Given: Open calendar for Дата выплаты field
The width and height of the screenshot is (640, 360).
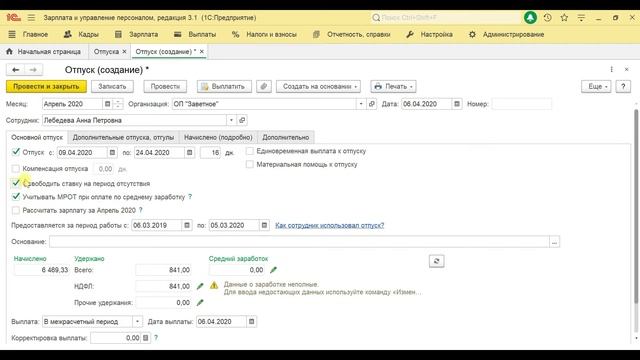Looking at the screenshot, I should pos(251,322).
